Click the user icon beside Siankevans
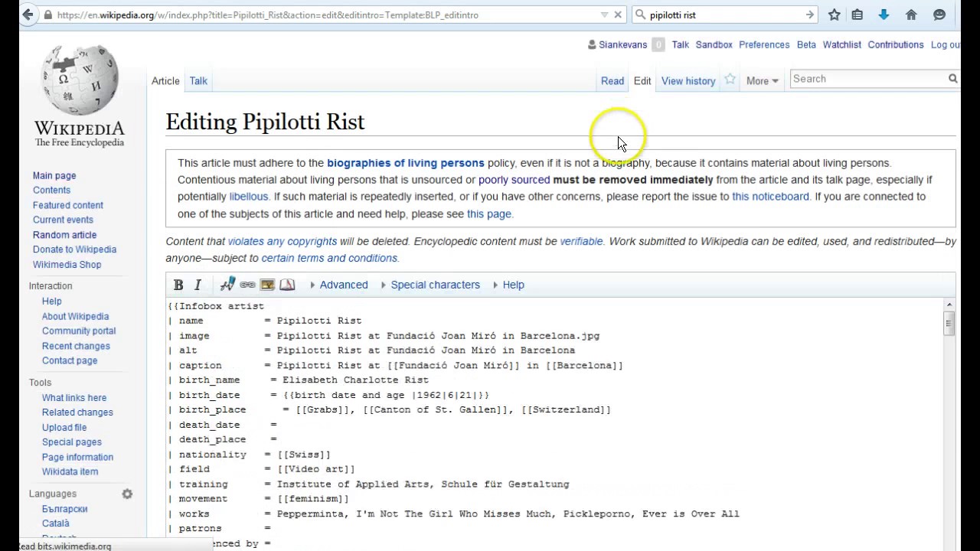Image resolution: width=980 pixels, height=551 pixels. coord(592,45)
